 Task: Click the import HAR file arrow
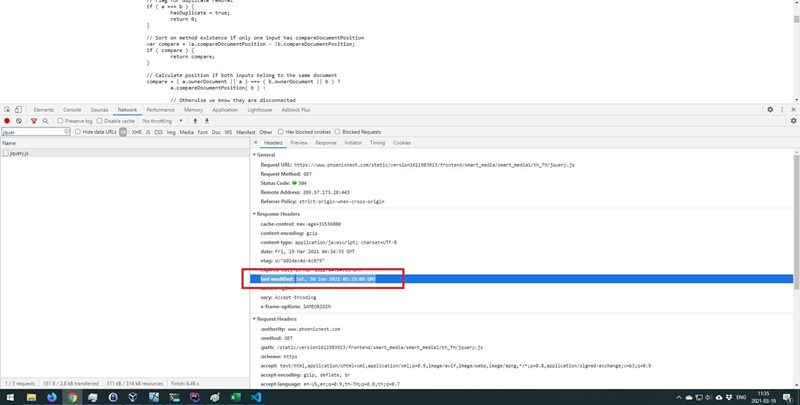point(195,121)
